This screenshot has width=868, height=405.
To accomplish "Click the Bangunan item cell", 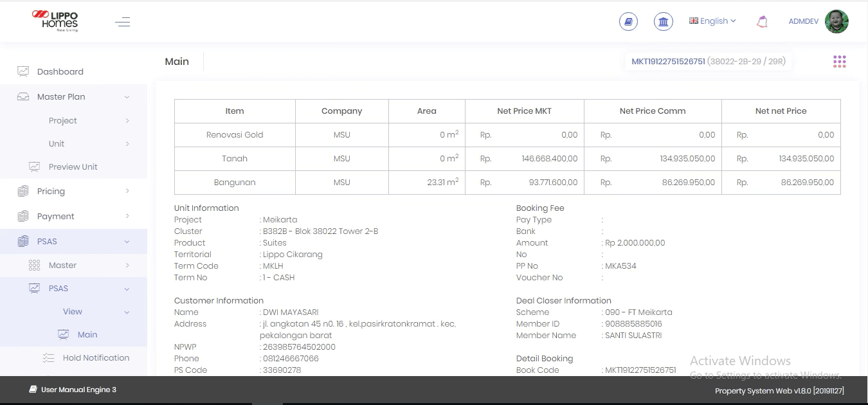I will [235, 183].
